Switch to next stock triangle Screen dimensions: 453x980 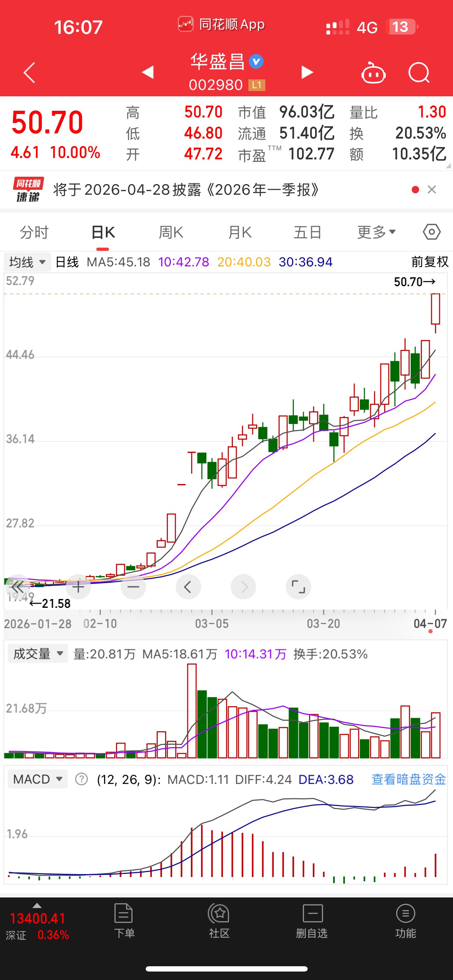click(x=307, y=72)
